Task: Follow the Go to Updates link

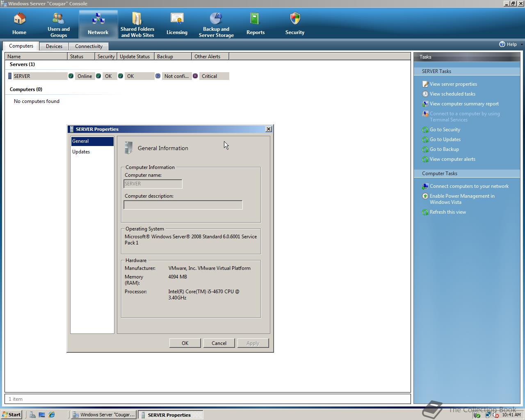Action: tap(445, 139)
